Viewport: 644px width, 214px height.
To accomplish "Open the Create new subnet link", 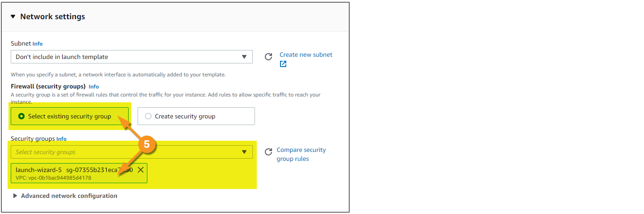I will 306,55.
